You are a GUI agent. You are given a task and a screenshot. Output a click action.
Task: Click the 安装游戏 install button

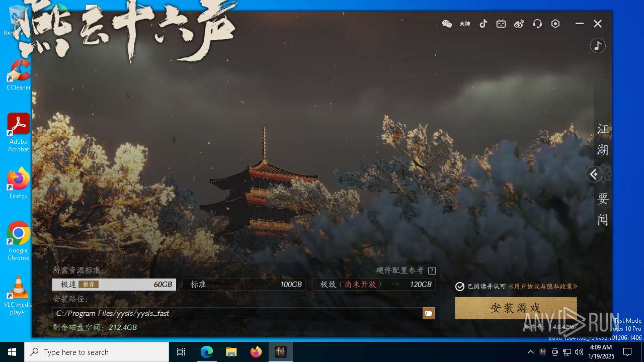(x=516, y=308)
